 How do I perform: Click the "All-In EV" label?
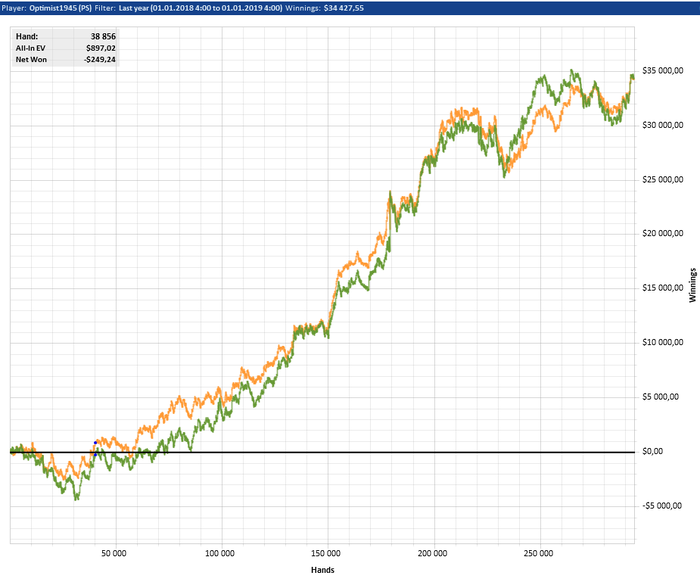[x=30, y=48]
